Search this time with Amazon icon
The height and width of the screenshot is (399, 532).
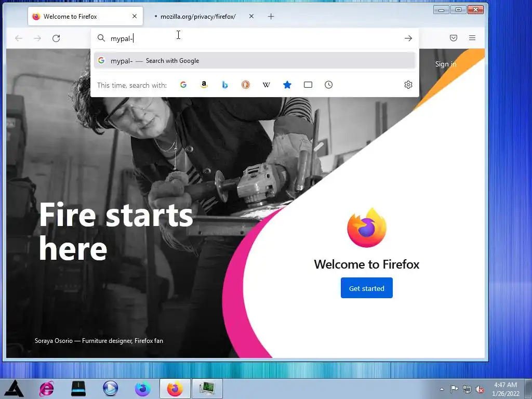pyautogui.click(x=204, y=85)
